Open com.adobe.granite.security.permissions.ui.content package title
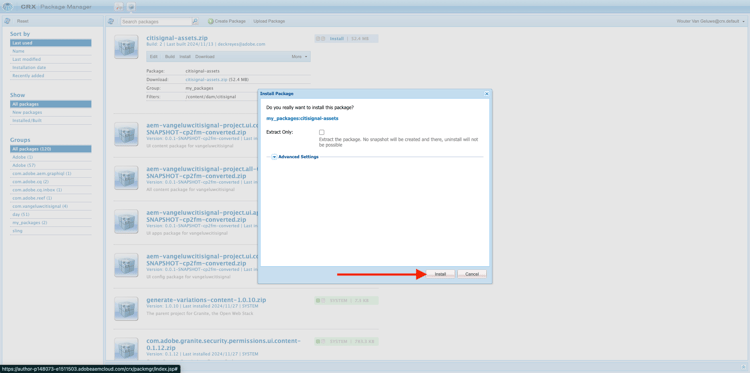The width and height of the screenshot is (750, 373). tap(223, 344)
